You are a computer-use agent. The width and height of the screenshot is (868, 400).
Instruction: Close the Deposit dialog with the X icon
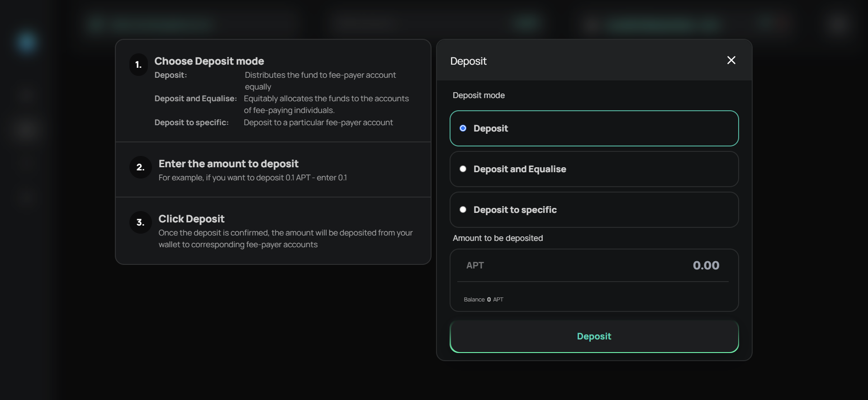pyautogui.click(x=731, y=60)
